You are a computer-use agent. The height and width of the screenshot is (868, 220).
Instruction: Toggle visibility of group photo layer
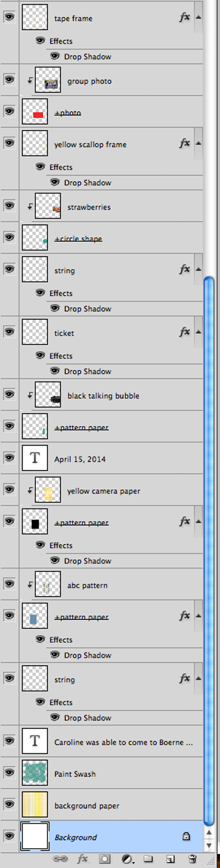(9, 80)
